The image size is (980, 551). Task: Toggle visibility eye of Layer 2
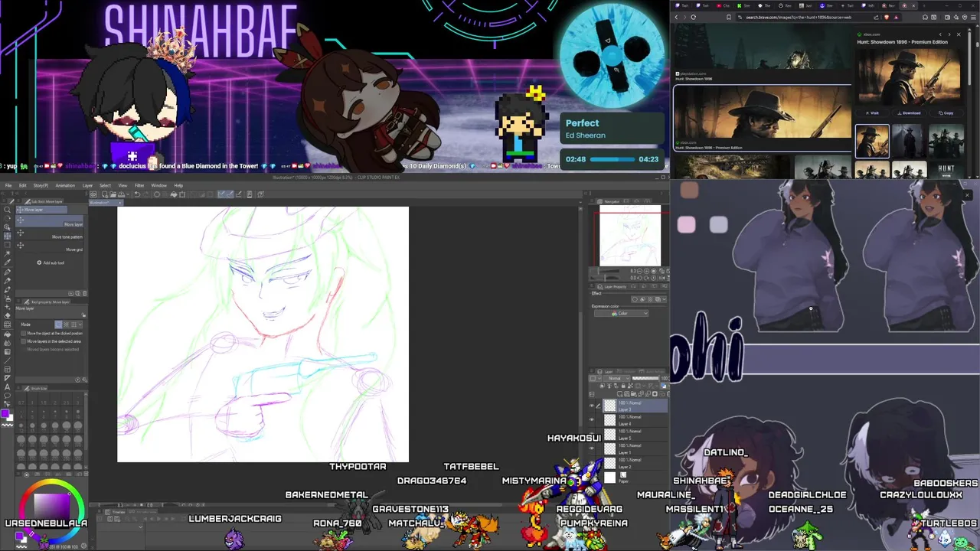592,463
